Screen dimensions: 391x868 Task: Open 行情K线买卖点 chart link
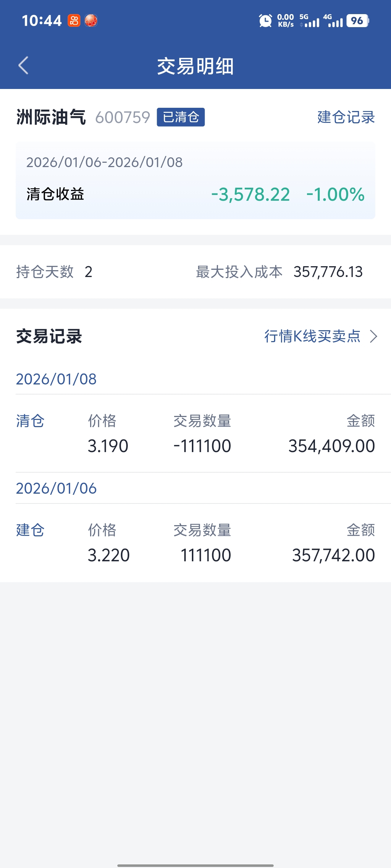tap(312, 336)
